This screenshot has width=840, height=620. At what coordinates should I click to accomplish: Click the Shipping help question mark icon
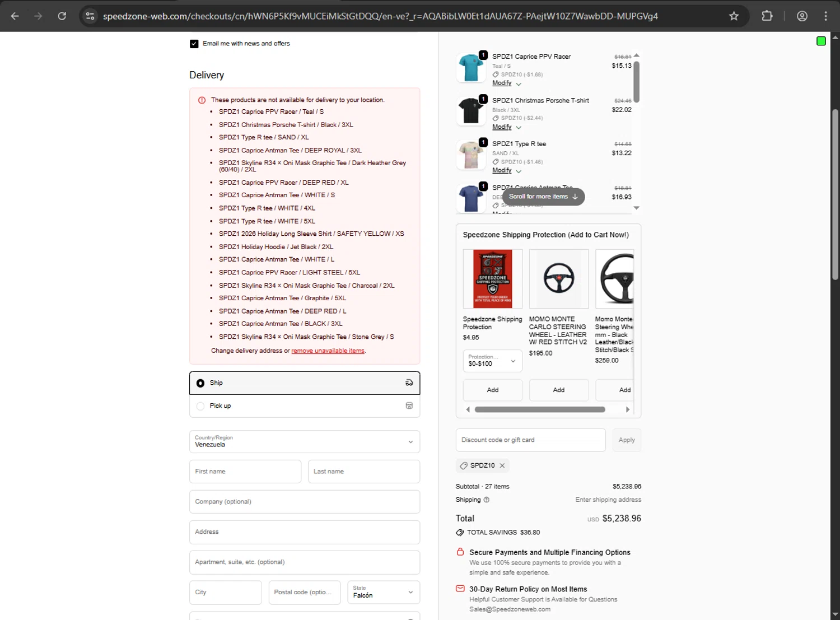(x=486, y=500)
